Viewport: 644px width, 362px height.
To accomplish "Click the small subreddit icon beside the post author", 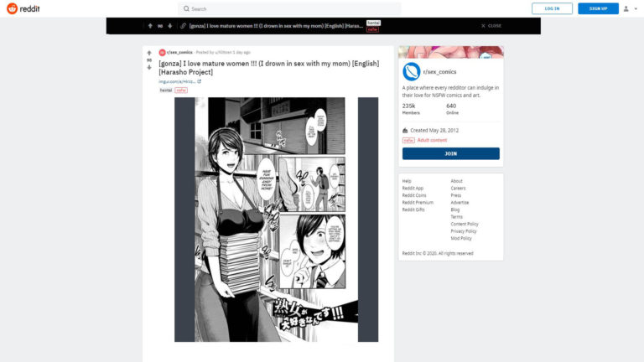I will (162, 52).
